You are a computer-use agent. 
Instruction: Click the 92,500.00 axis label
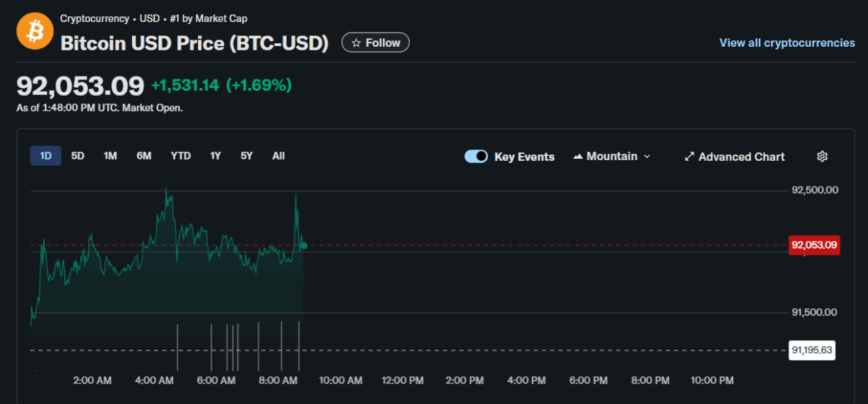pos(815,190)
